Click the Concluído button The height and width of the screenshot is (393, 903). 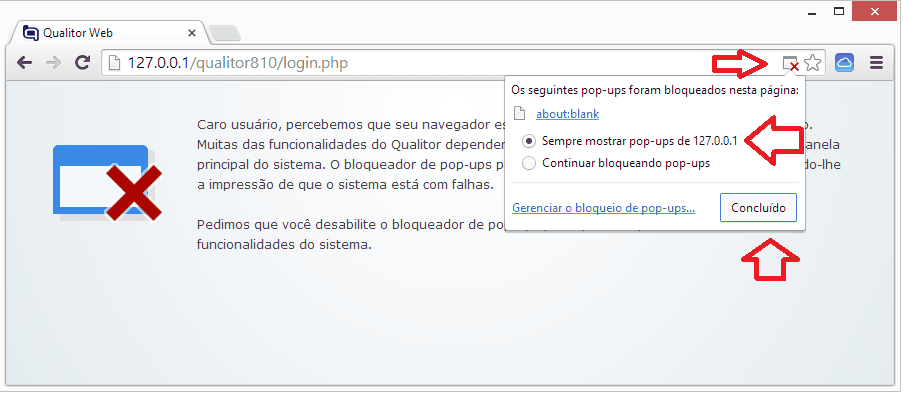[x=758, y=208]
